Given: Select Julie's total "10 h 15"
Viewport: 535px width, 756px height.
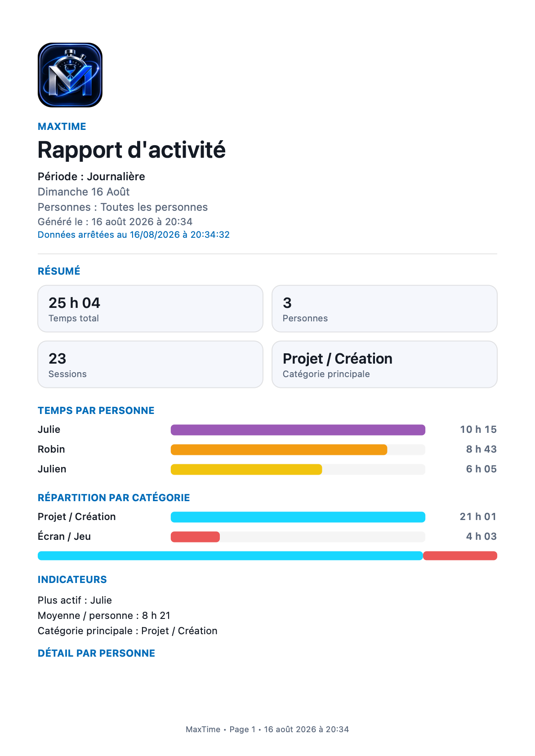Looking at the screenshot, I should click(x=478, y=430).
